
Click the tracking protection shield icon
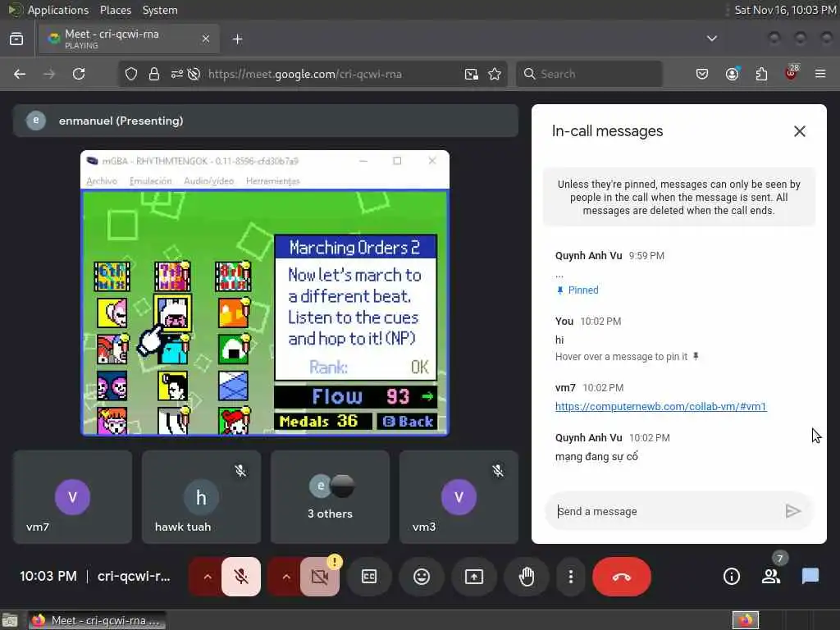(131, 74)
